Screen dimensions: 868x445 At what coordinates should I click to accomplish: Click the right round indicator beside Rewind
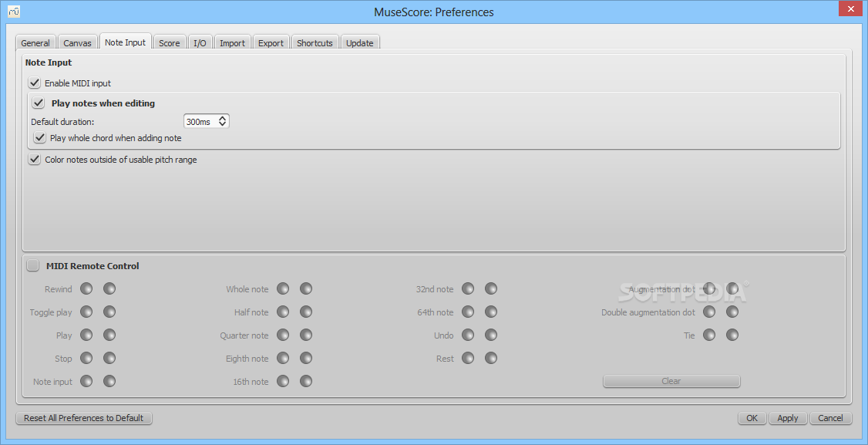(109, 288)
